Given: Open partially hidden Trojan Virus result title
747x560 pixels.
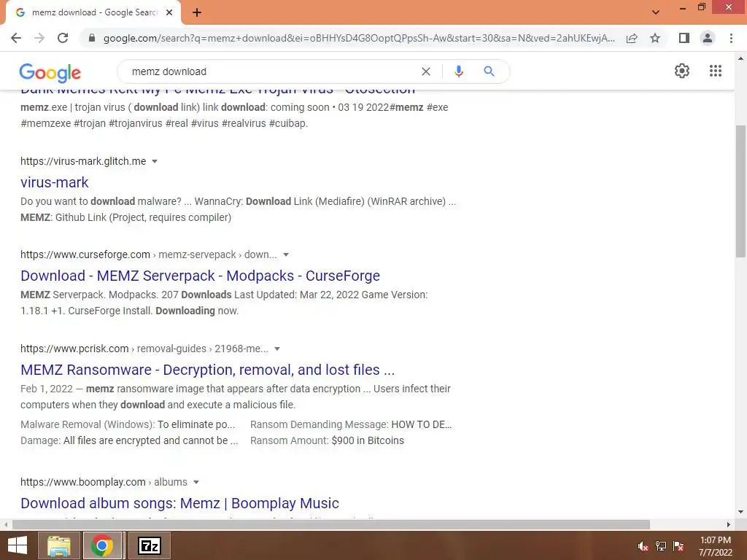Looking at the screenshot, I should 217,91.
